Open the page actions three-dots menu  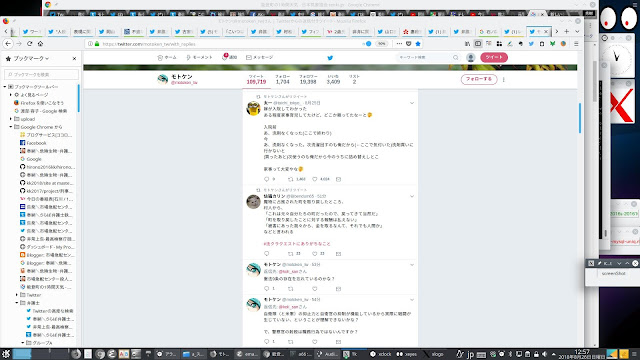click(x=399, y=44)
